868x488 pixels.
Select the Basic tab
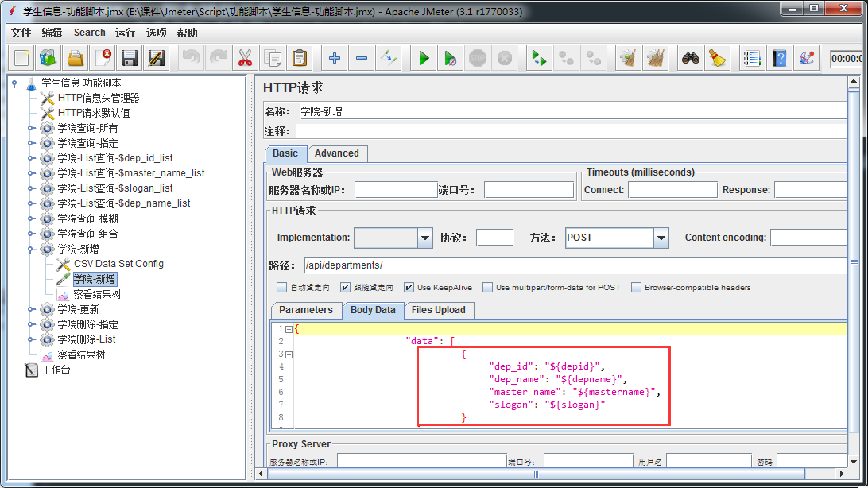(x=285, y=153)
